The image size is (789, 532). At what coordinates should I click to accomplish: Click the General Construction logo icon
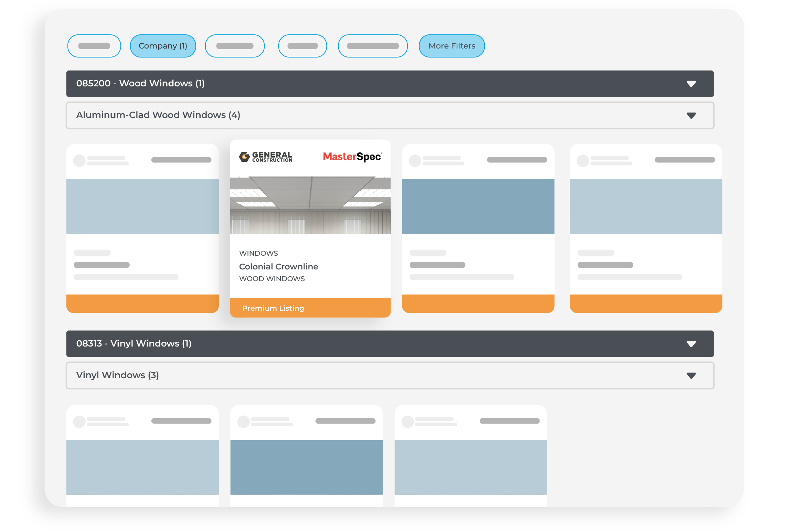[244, 157]
